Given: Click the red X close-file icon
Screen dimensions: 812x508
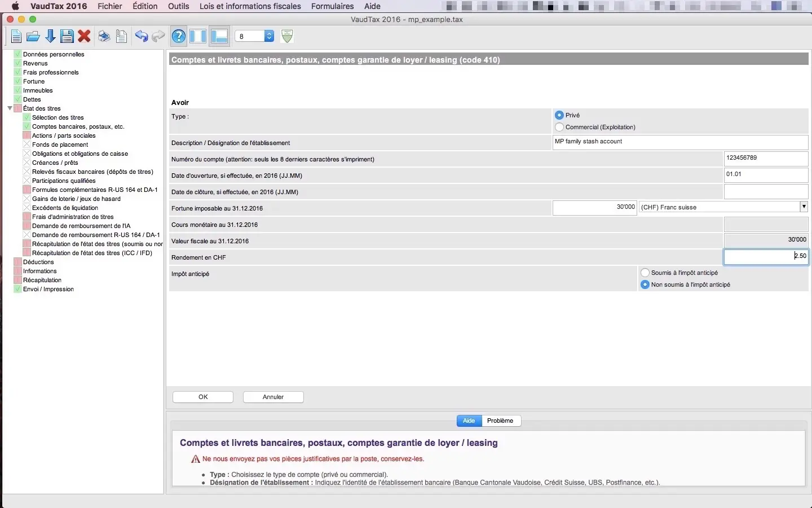Looking at the screenshot, I should tap(85, 37).
